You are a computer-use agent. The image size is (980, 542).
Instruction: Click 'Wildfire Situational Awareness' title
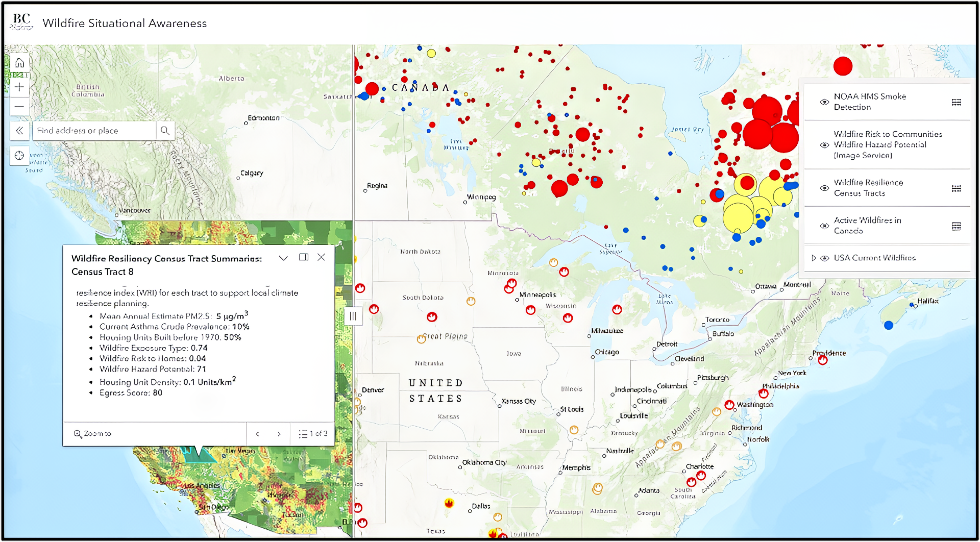coord(124,23)
